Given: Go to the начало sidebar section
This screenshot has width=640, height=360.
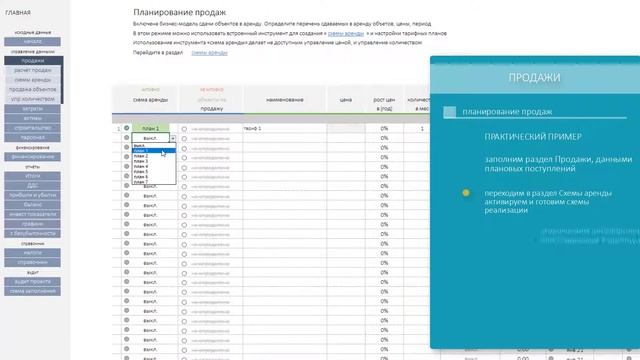Looking at the screenshot, I should pyautogui.click(x=33, y=42).
